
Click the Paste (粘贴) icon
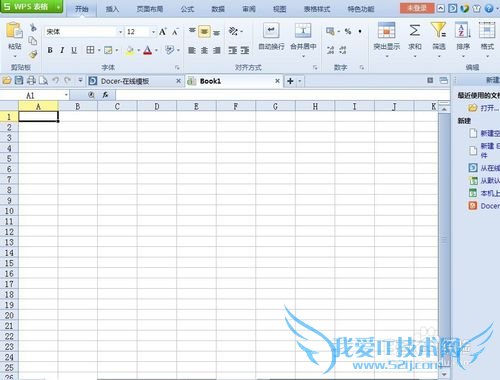point(14,31)
